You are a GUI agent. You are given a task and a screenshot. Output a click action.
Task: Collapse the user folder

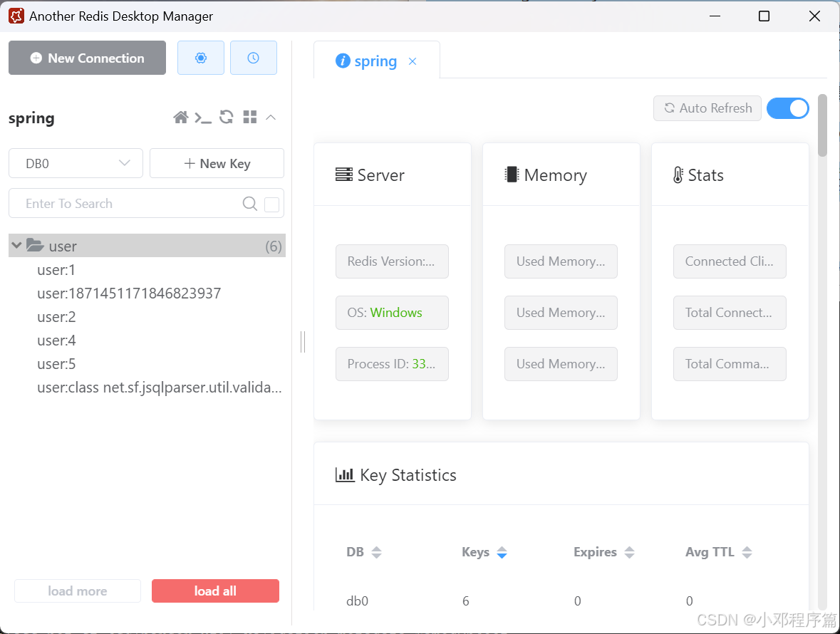coord(16,245)
